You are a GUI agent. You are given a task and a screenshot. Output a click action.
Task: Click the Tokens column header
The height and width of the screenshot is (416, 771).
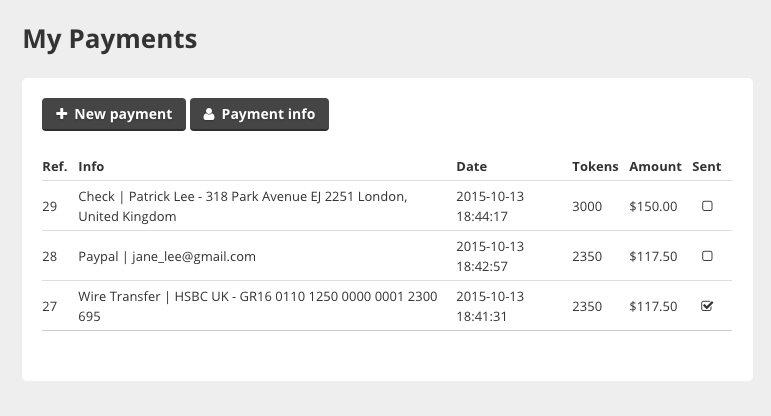(x=595, y=167)
